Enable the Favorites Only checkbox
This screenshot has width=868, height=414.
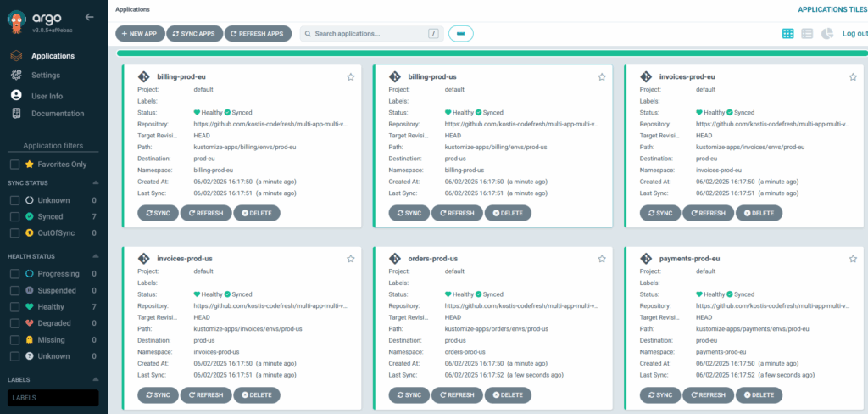14,165
